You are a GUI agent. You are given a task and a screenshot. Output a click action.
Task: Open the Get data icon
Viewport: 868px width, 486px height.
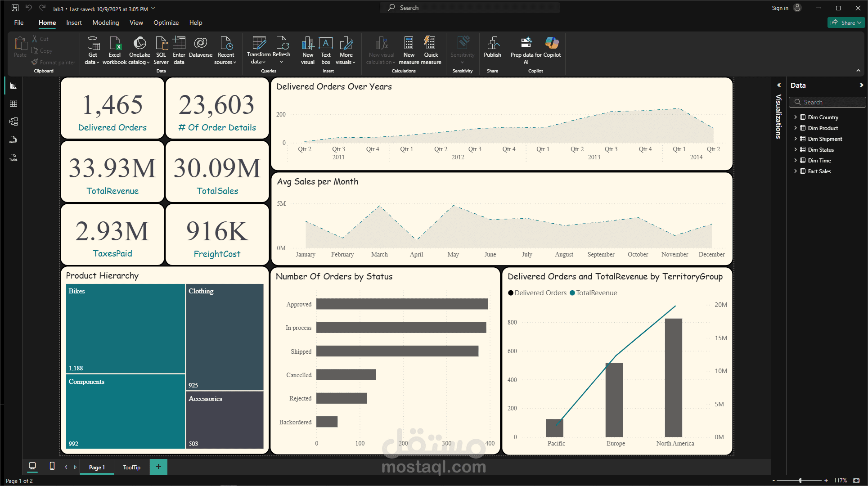coord(93,44)
